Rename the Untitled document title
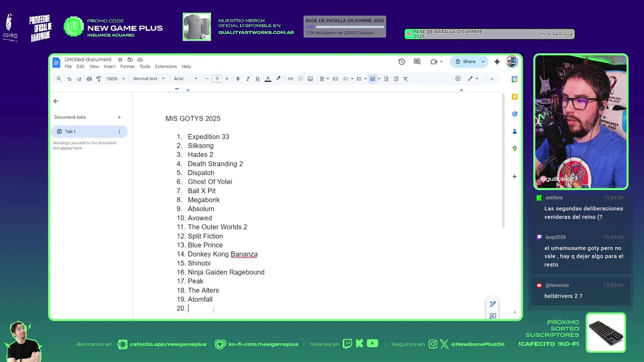The height and width of the screenshot is (362, 644). 88,59
